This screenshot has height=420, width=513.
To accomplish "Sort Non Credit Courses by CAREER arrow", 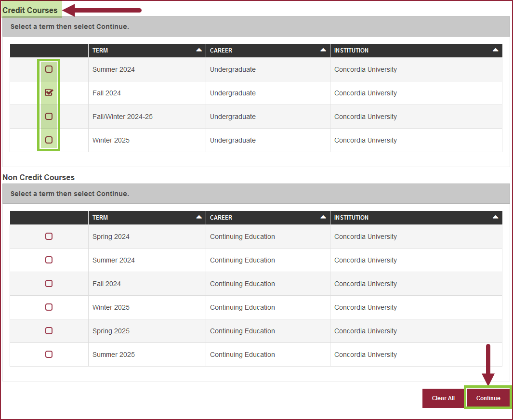I will coord(323,217).
